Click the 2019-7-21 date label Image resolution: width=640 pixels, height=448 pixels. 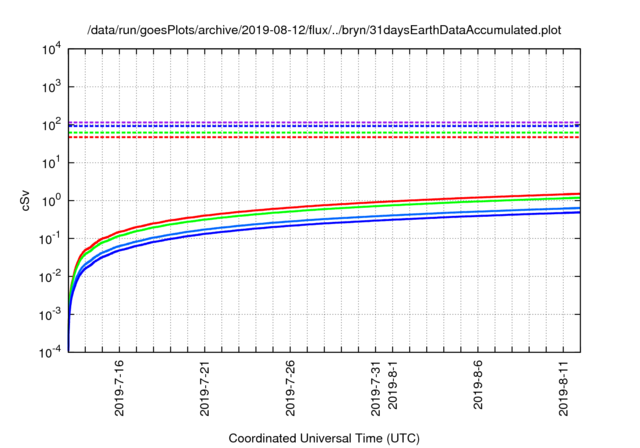pyautogui.click(x=204, y=388)
